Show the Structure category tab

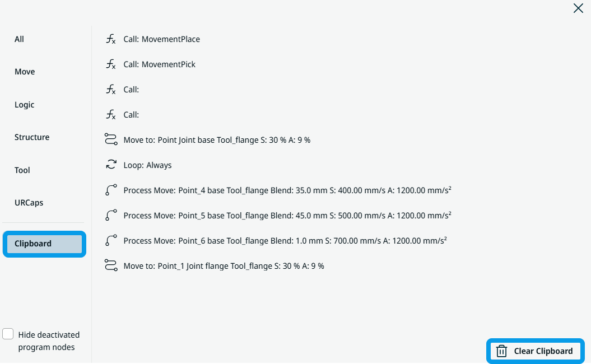tap(32, 137)
